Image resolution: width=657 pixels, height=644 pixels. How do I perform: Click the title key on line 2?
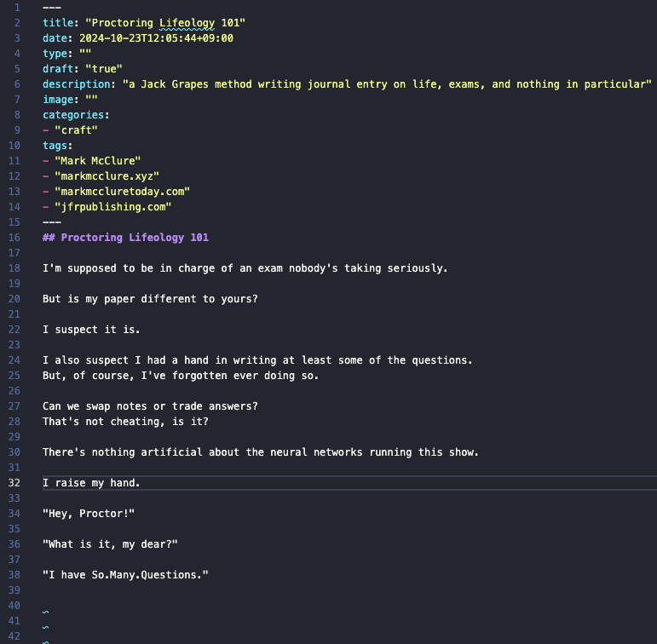[x=58, y=23]
